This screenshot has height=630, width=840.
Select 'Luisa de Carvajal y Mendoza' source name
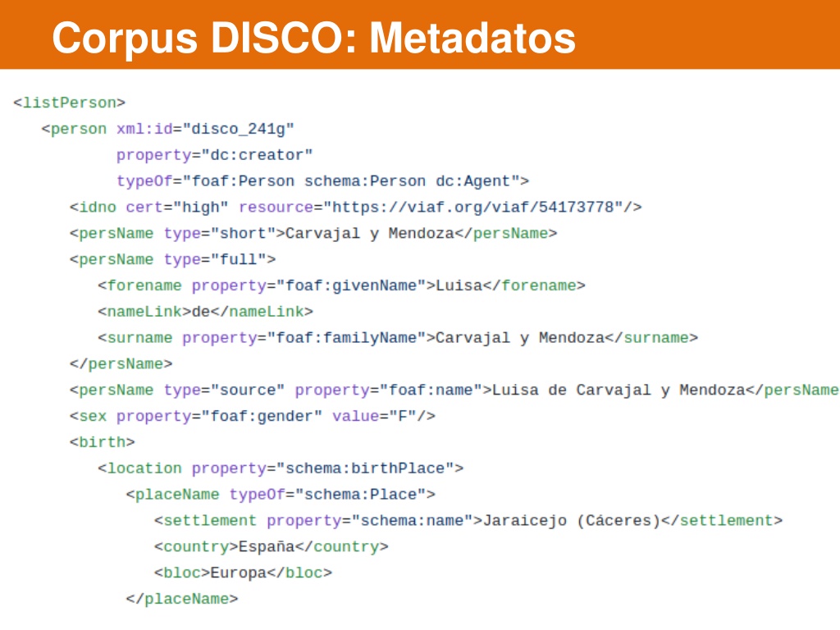coord(619,390)
